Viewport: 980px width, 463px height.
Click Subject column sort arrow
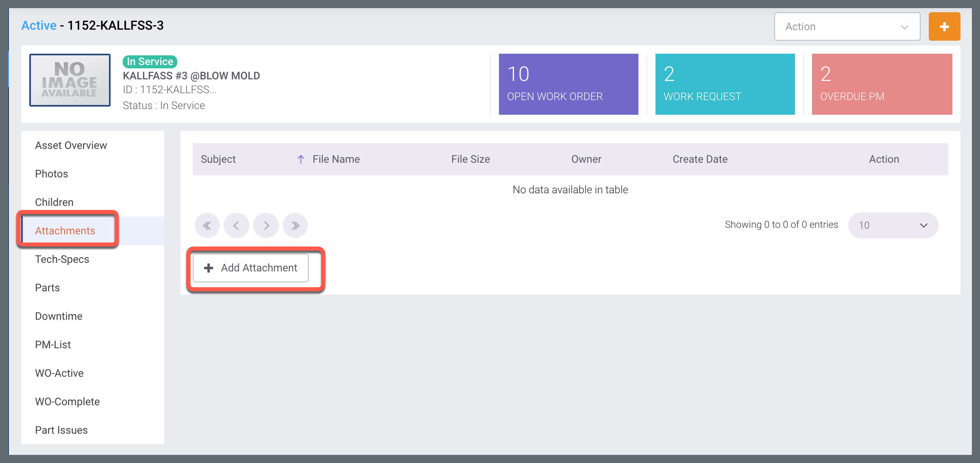(x=301, y=159)
